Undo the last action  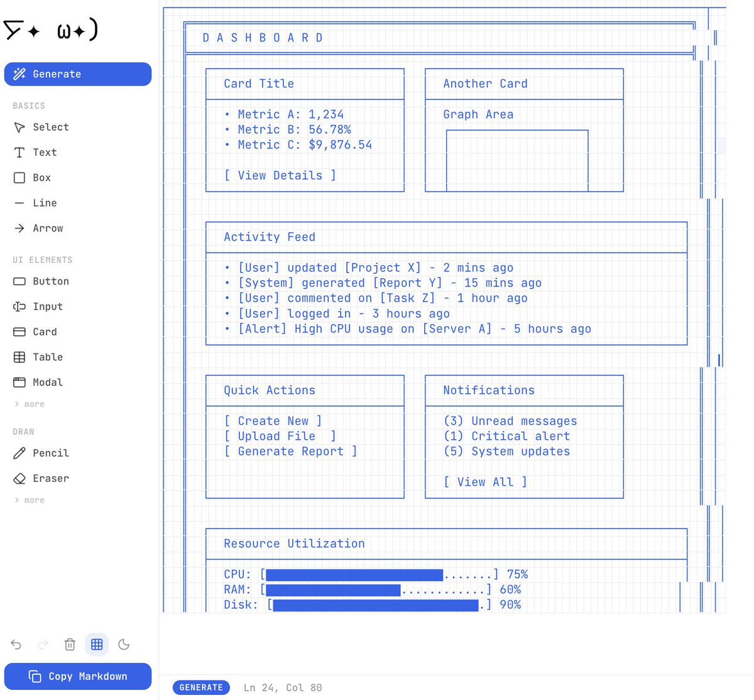pyautogui.click(x=16, y=644)
